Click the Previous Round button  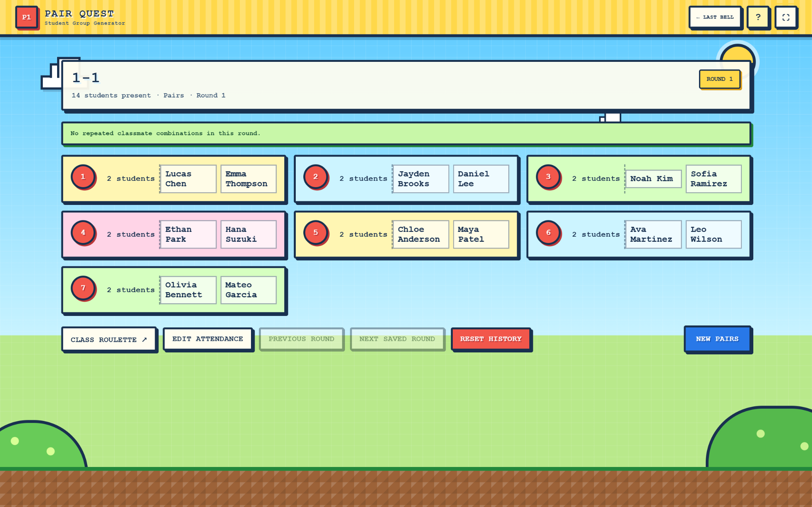(x=301, y=339)
